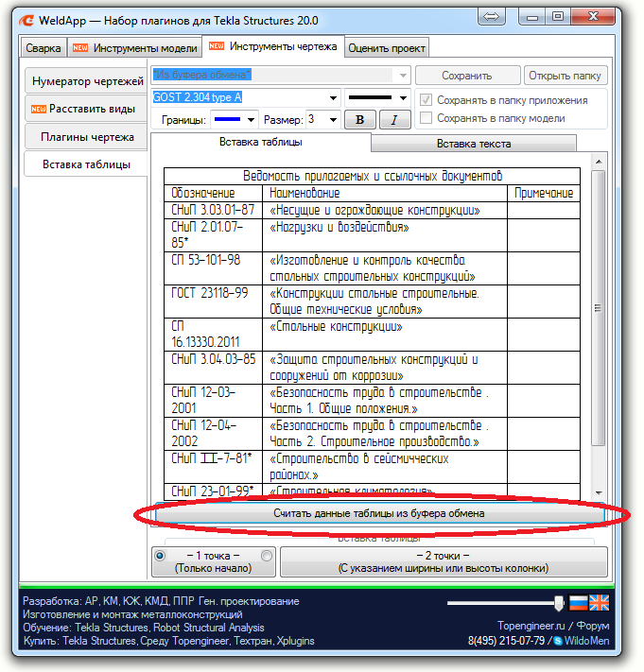The width and height of the screenshot is (644, 672).
Task: Open the Инструменты модели tab
Action: [x=134, y=48]
